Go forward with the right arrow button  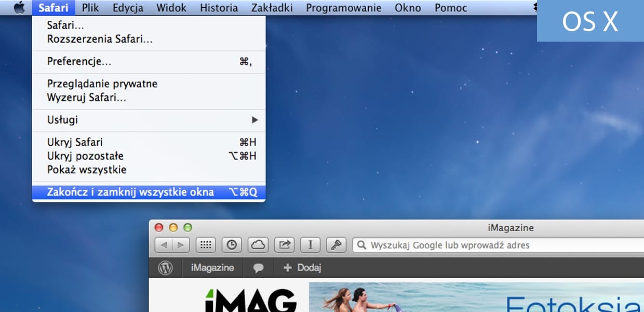(181, 245)
